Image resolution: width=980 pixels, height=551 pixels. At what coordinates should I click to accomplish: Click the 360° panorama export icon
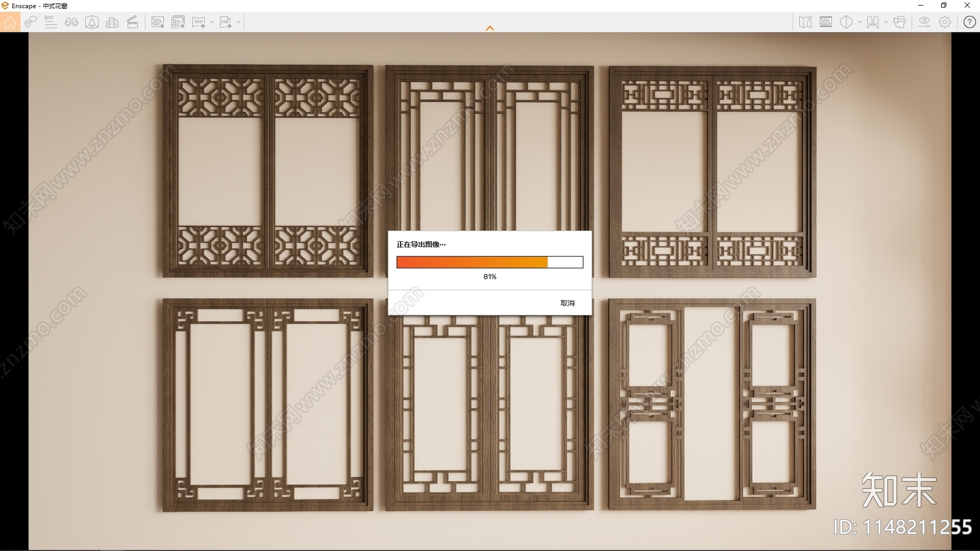pos(199,23)
